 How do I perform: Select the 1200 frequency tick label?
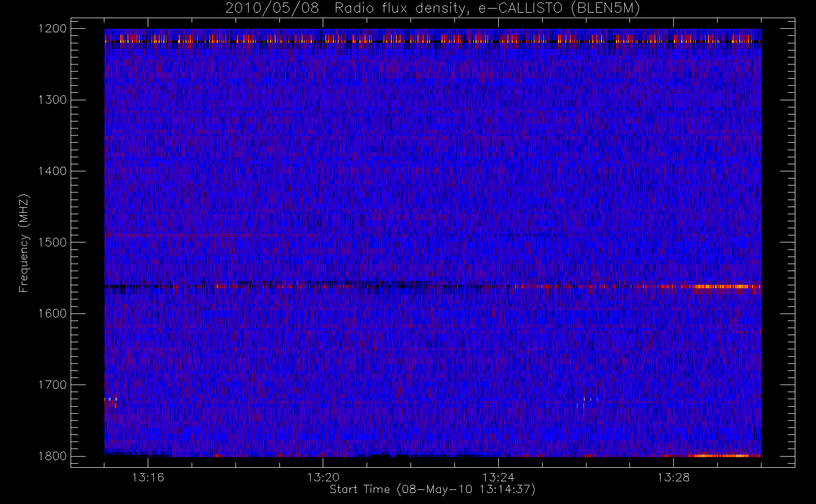(52, 29)
